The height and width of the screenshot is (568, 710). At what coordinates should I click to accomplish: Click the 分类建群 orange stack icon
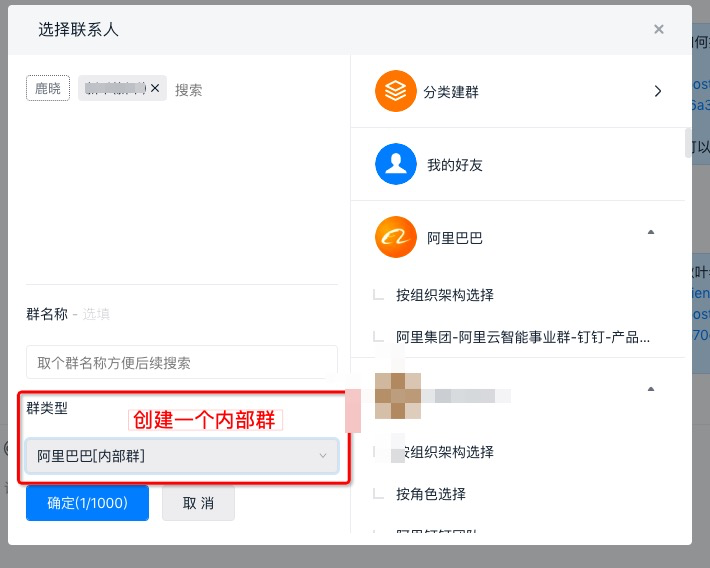[395, 91]
